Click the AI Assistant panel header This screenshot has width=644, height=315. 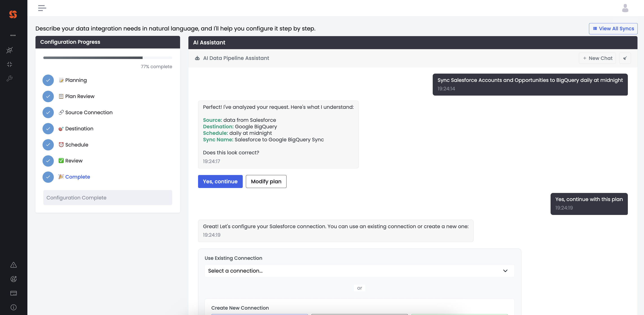pos(412,42)
